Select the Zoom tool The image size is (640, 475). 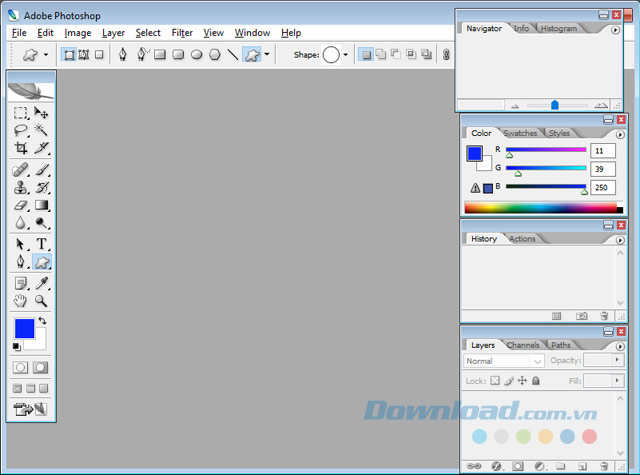tap(41, 301)
